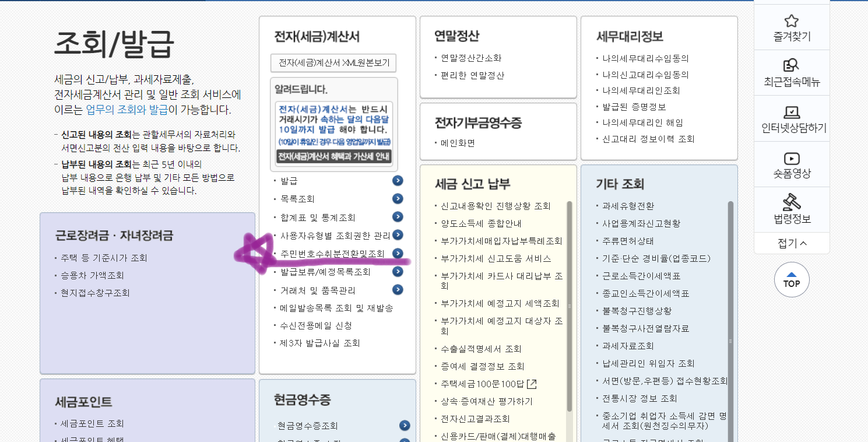Click 전자(세금)계산서 XML원본보기 button
868x442 pixels.
333,63
